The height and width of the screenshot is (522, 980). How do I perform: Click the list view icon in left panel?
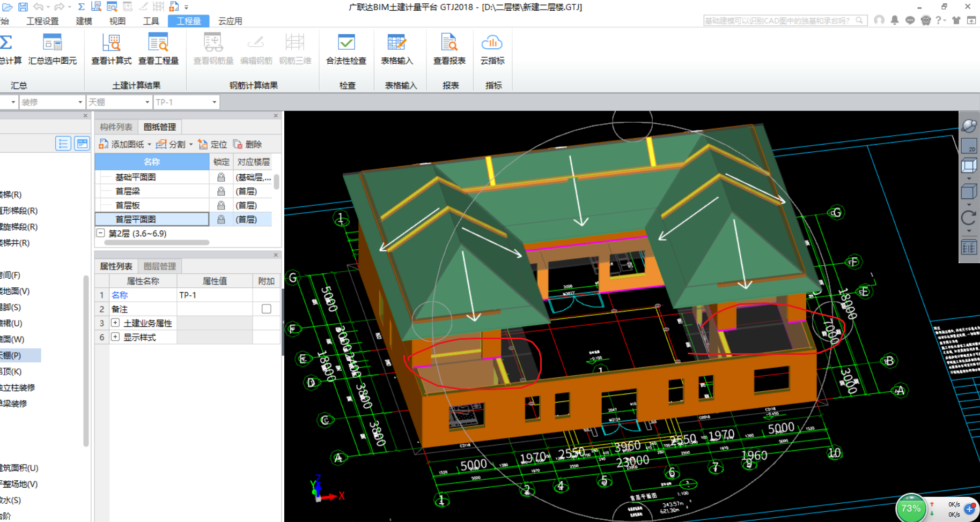coord(63,144)
